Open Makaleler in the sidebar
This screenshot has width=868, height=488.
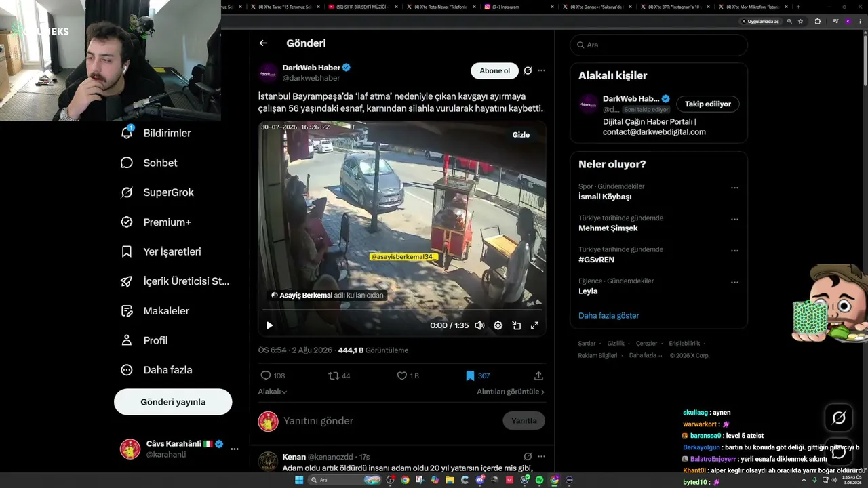pos(155,311)
